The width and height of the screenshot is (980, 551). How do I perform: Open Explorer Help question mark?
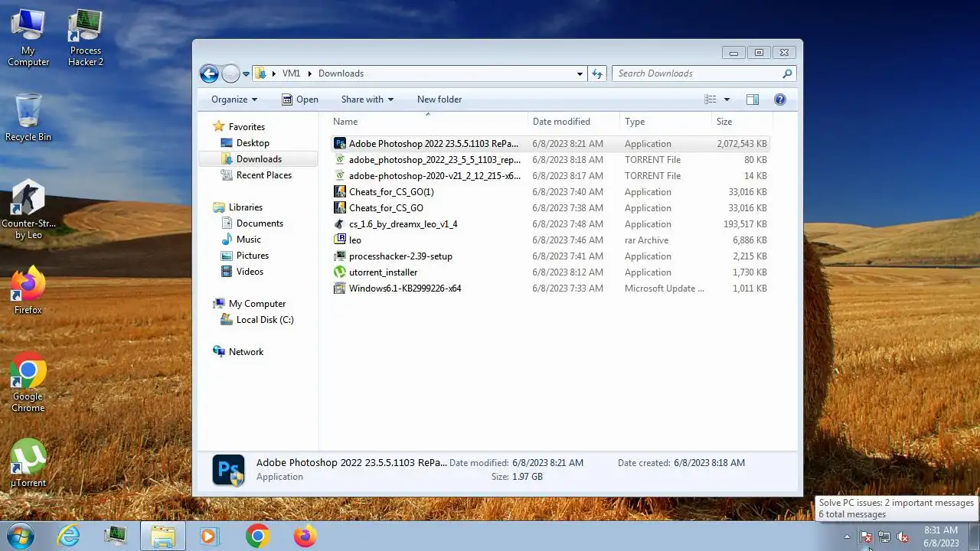click(780, 99)
